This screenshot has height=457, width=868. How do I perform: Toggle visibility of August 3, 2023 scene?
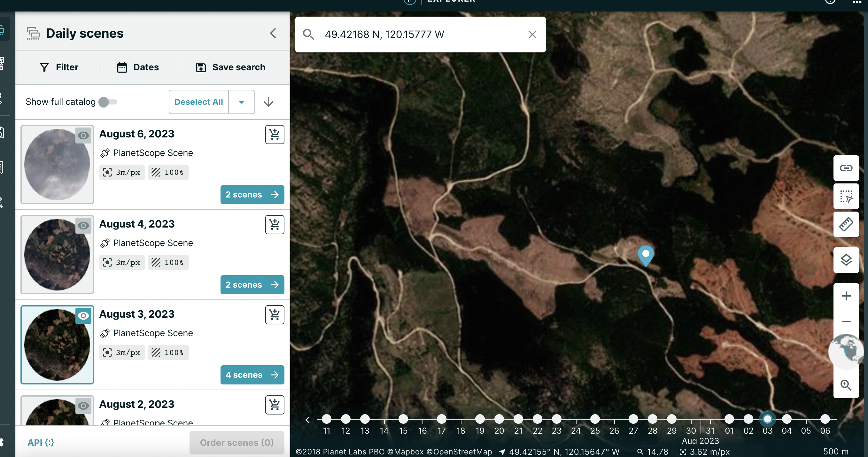pos(83,316)
